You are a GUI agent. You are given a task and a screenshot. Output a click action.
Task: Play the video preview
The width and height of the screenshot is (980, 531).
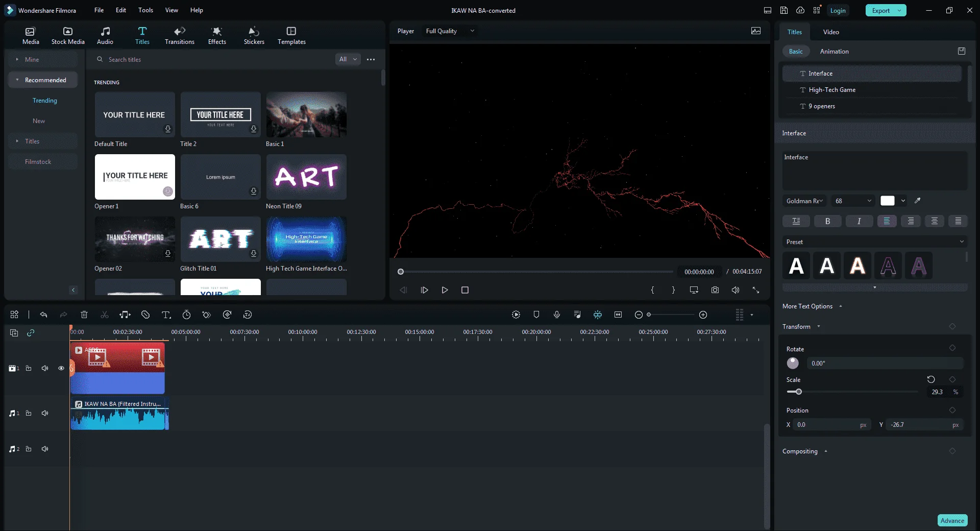(x=445, y=289)
